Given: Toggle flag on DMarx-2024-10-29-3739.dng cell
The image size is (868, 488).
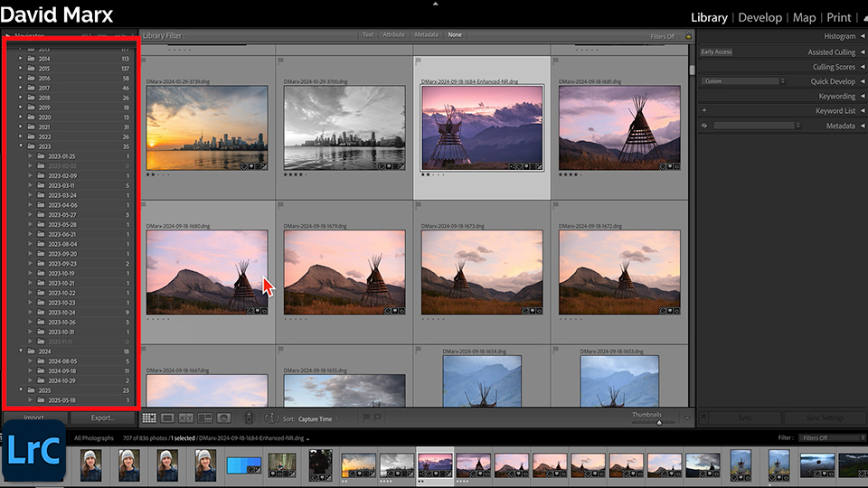Looking at the screenshot, I should [144, 61].
